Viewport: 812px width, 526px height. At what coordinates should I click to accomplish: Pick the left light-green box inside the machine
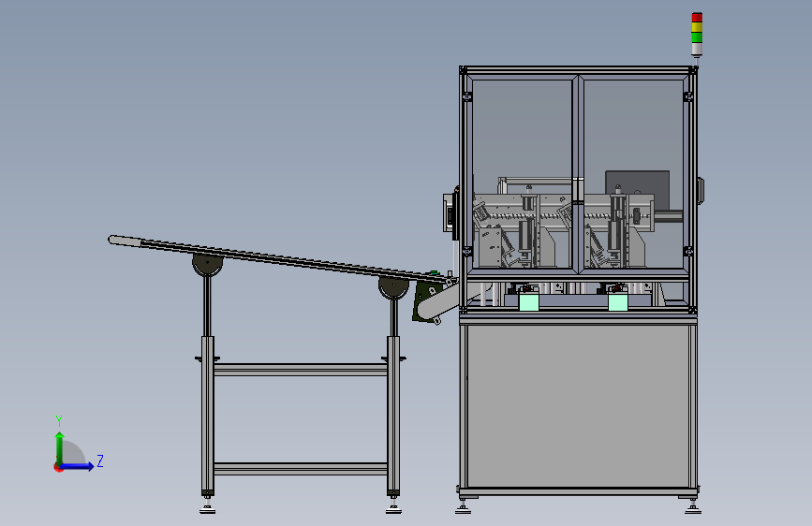click(x=529, y=301)
